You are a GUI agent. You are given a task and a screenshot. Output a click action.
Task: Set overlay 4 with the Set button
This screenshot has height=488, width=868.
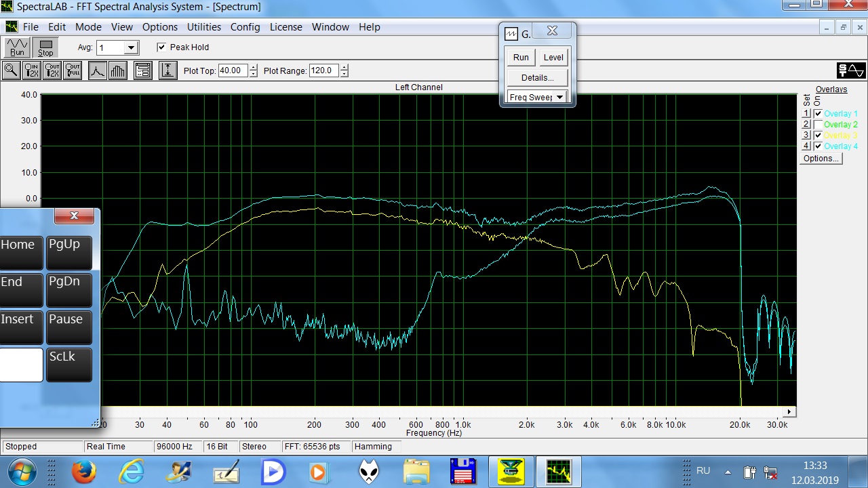click(806, 146)
